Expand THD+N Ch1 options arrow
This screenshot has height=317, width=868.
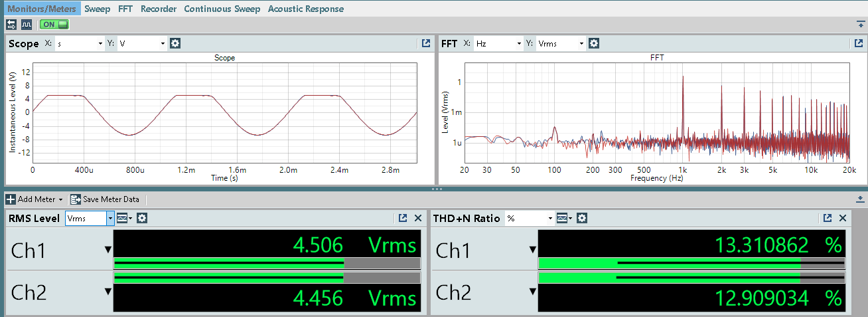pos(532,250)
